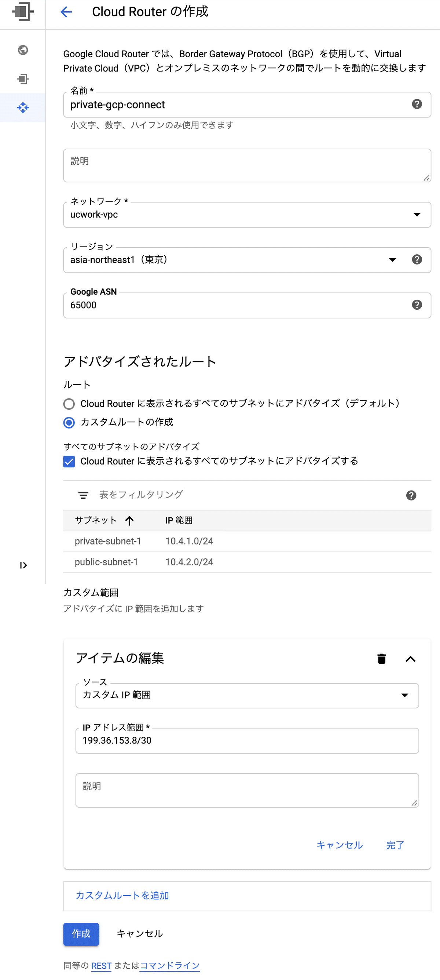The height and width of the screenshot is (980, 440).
Task: Click the help icon next to Google ASN
Action: [x=417, y=305]
